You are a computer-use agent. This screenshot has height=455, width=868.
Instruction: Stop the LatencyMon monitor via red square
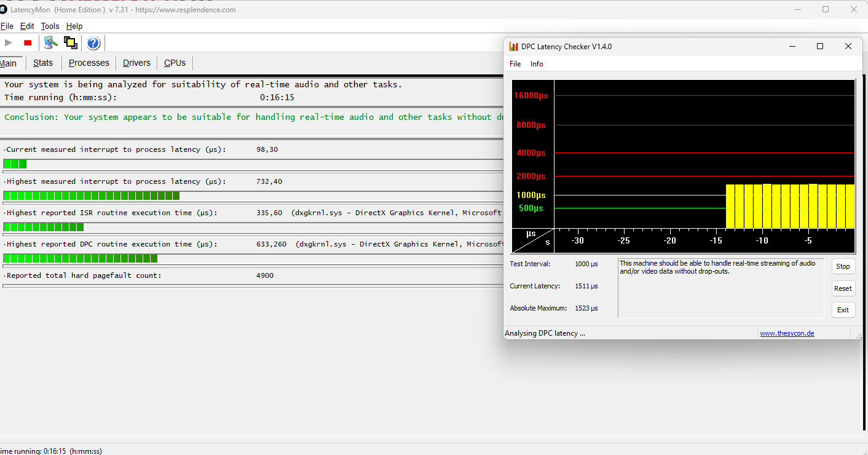coord(28,42)
